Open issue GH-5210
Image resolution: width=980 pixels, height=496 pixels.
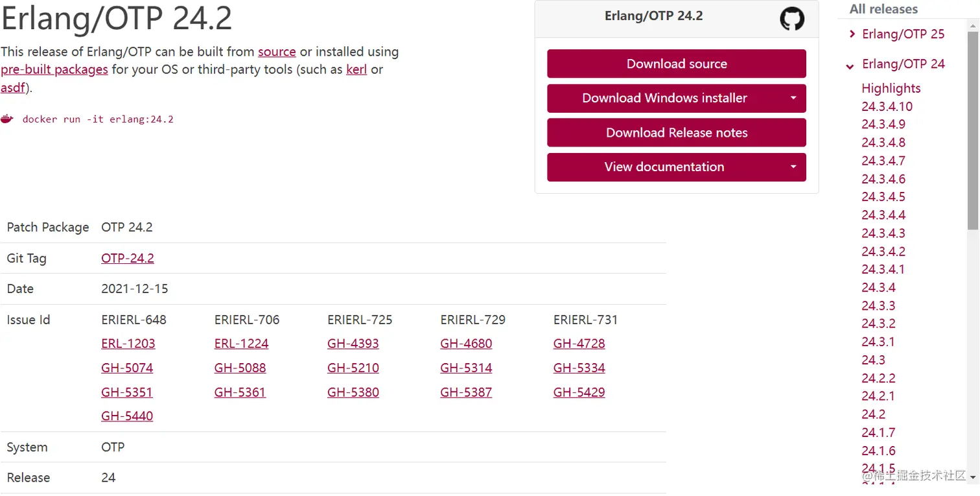tap(353, 368)
